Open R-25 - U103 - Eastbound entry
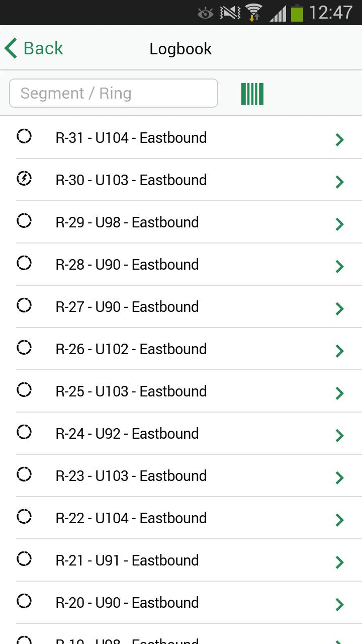This screenshot has width=362, height=644. point(181,391)
